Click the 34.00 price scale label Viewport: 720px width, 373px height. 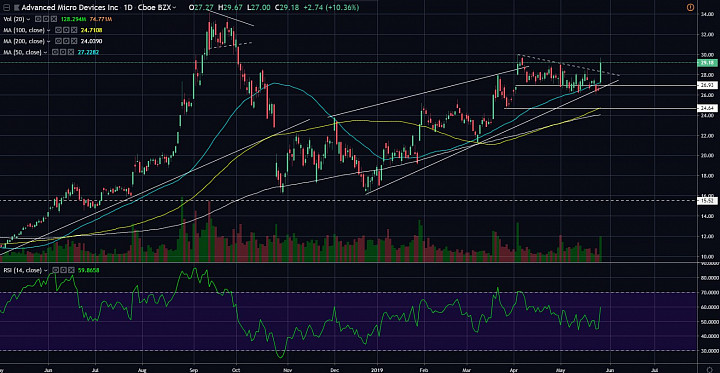pyautogui.click(x=706, y=14)
